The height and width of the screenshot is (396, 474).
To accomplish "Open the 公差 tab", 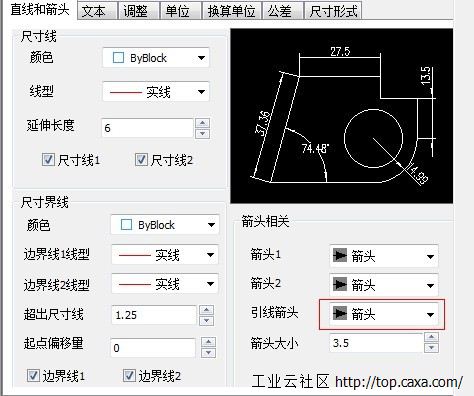I will (x=283, y=11).
